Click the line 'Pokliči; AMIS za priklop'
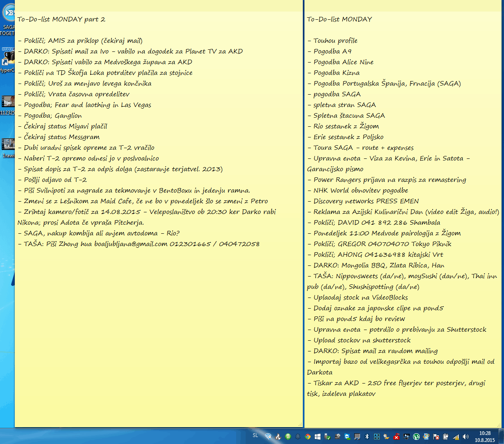This screenshot has width=504, height=444. 80,41
